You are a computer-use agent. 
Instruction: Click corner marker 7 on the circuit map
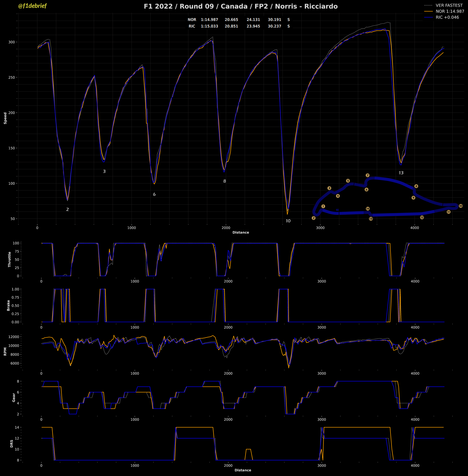click(368, 175)
